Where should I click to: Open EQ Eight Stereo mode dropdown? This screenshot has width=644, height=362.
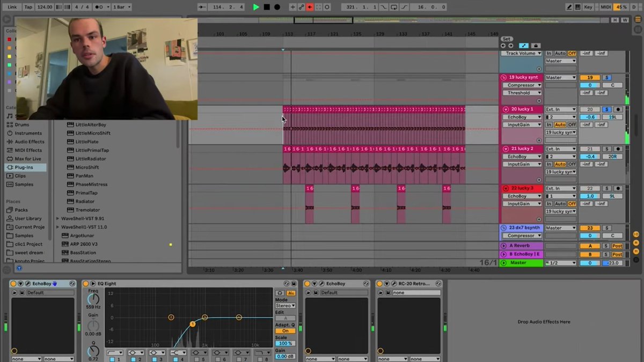(285, 306)
